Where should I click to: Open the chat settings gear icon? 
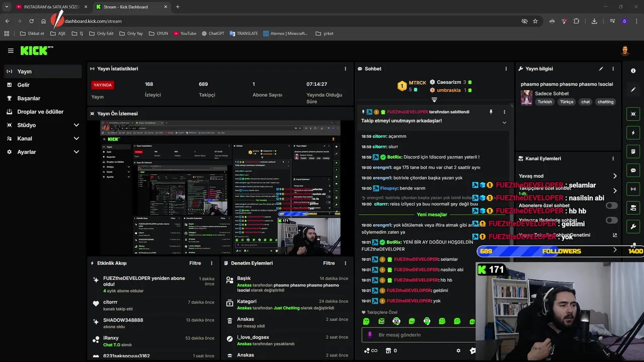tap(458, 351)
